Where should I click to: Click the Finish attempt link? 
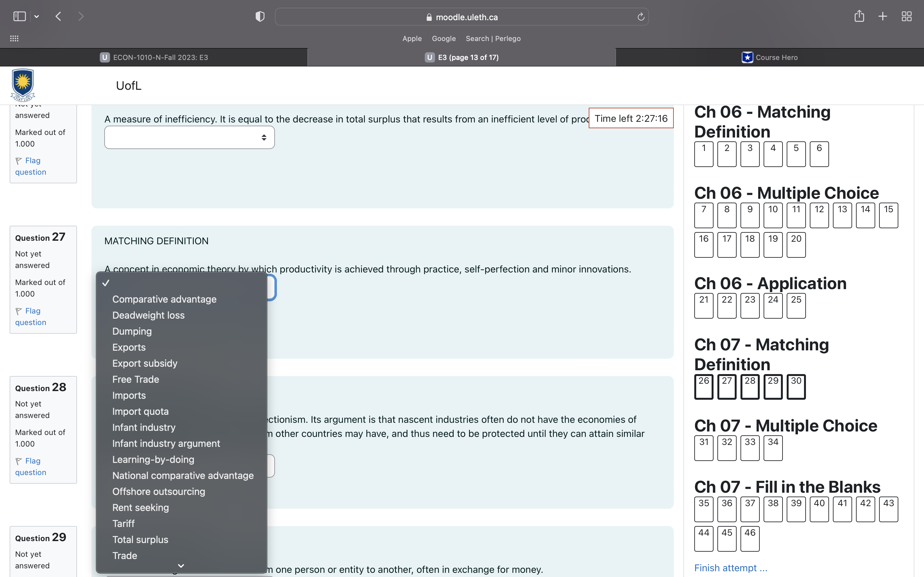coord(731,568)
